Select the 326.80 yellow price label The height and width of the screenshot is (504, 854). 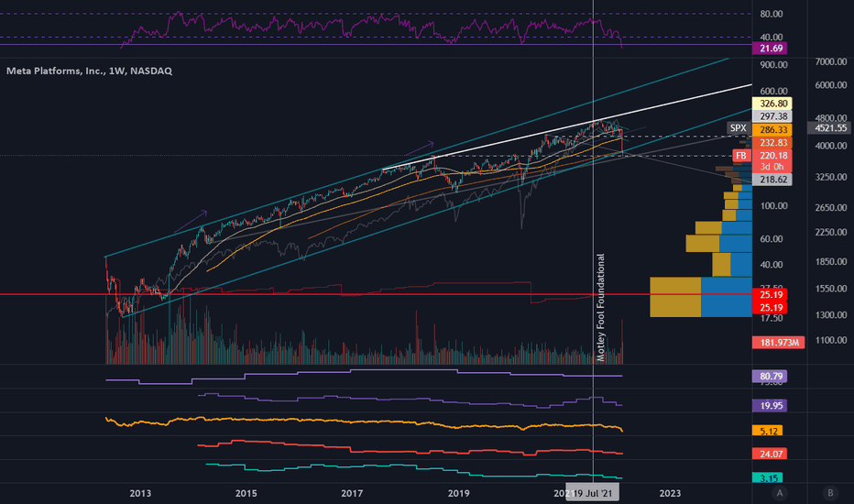click(772, 104)
